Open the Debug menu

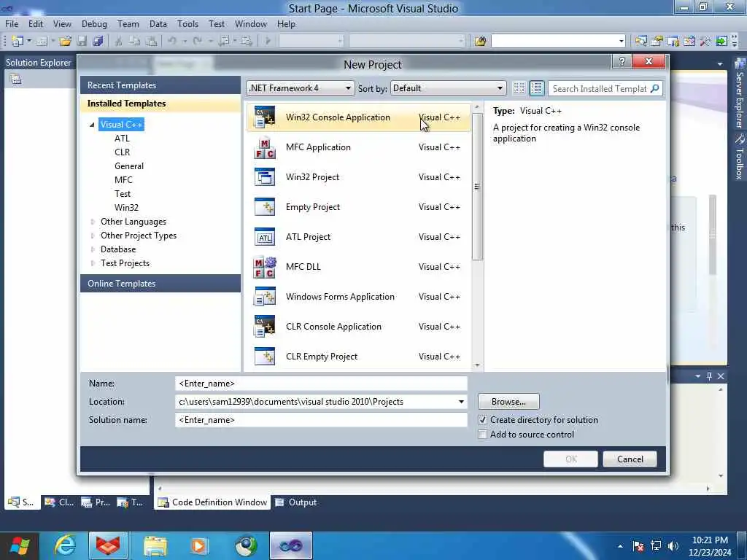(94, 24)
